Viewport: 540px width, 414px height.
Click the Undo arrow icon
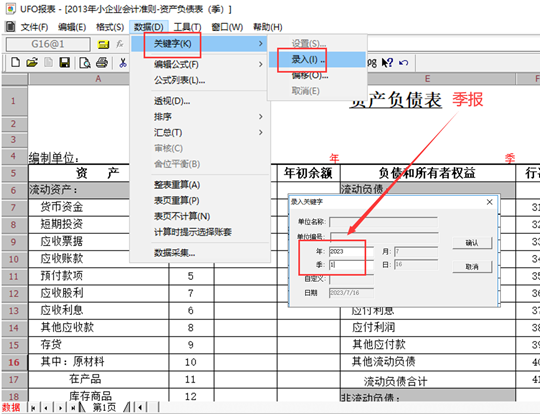pyautogui.click(x=404, y=63)
